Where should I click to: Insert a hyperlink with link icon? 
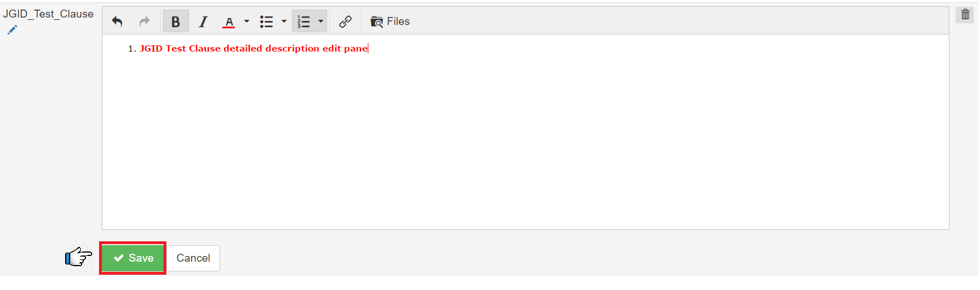pos(345,22)
